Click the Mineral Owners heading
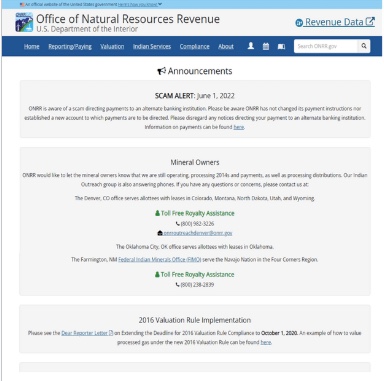 coord(195,162)
